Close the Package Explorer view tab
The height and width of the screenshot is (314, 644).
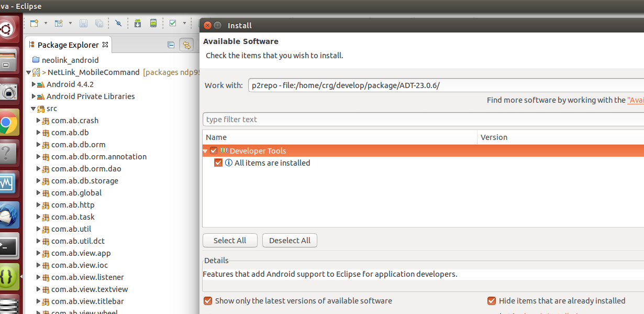click(105, 45)
